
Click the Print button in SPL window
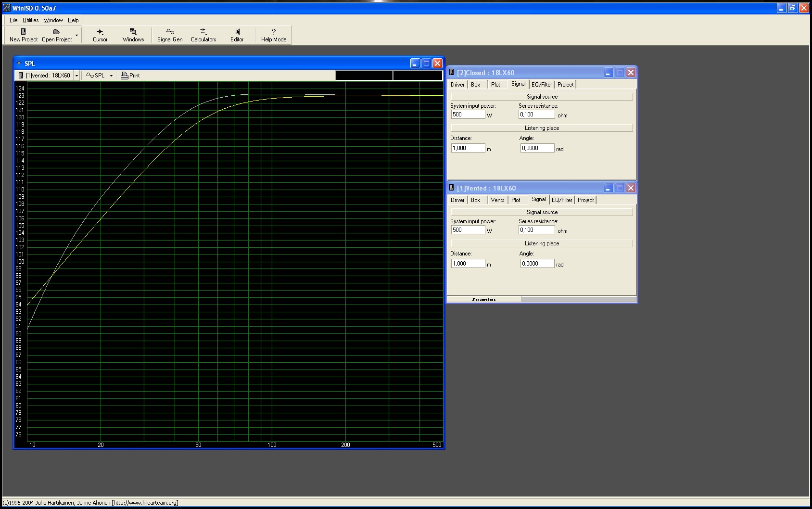click(130, 76)
